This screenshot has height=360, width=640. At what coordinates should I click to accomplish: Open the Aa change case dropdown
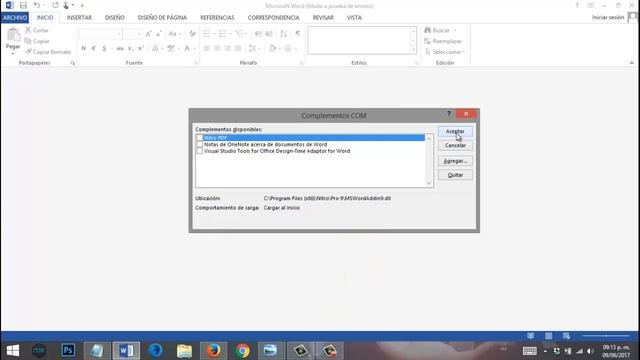point(175,34)
